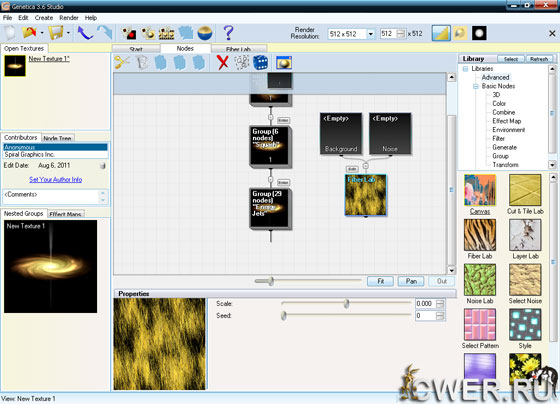560x404 pixels.
Task: Click the library Select button
Action: [x=511, y=59]
